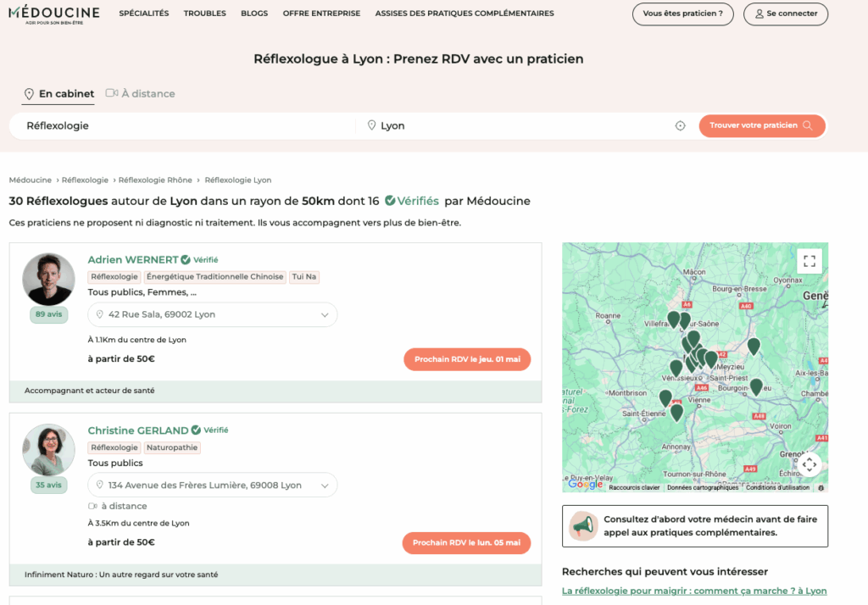
Task: Open the Troubles menu
Action: (204, 14)
